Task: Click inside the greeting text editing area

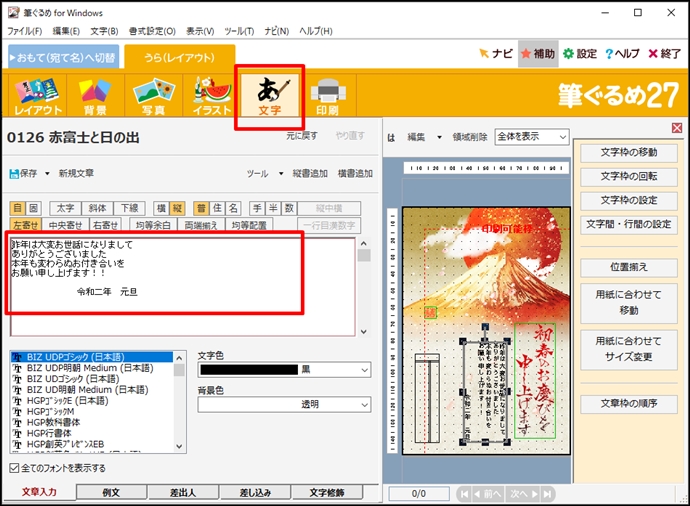Action: [x=183, y=287]
